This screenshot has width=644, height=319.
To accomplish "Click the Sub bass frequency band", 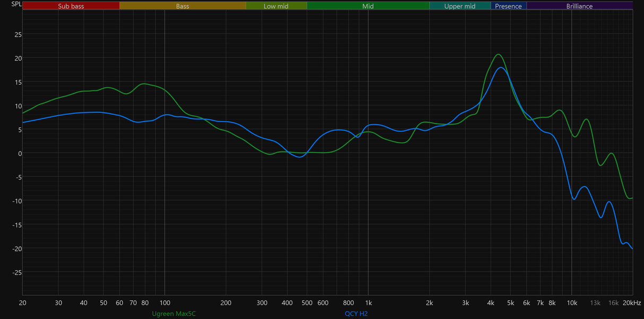I will [71, 6].
